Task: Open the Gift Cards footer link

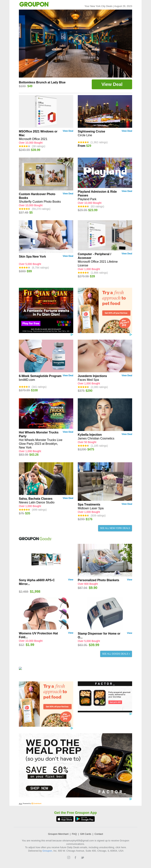Action: (86, 834)
